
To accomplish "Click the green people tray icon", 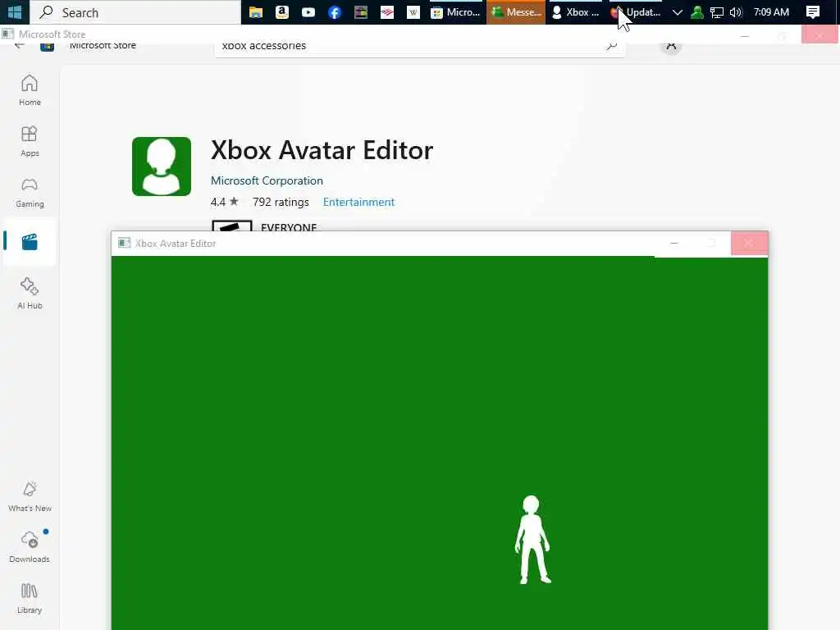I will (697, 12).
